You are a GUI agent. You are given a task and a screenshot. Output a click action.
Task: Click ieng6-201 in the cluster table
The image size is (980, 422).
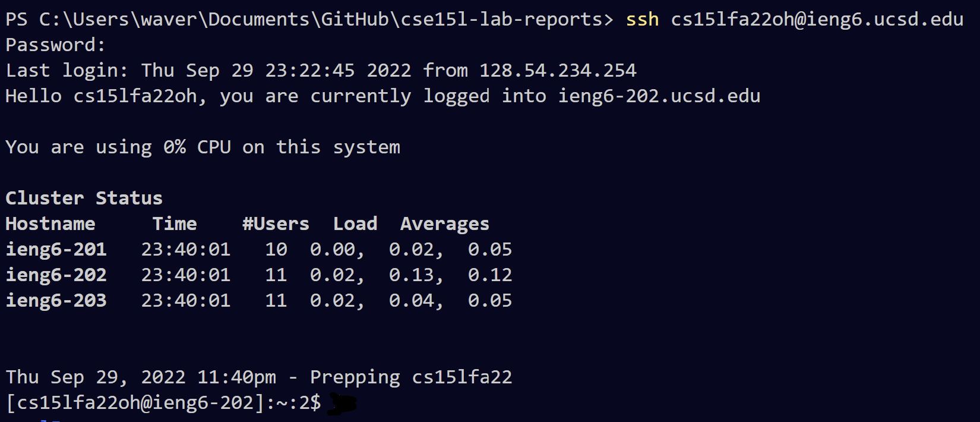click(56, 250)
